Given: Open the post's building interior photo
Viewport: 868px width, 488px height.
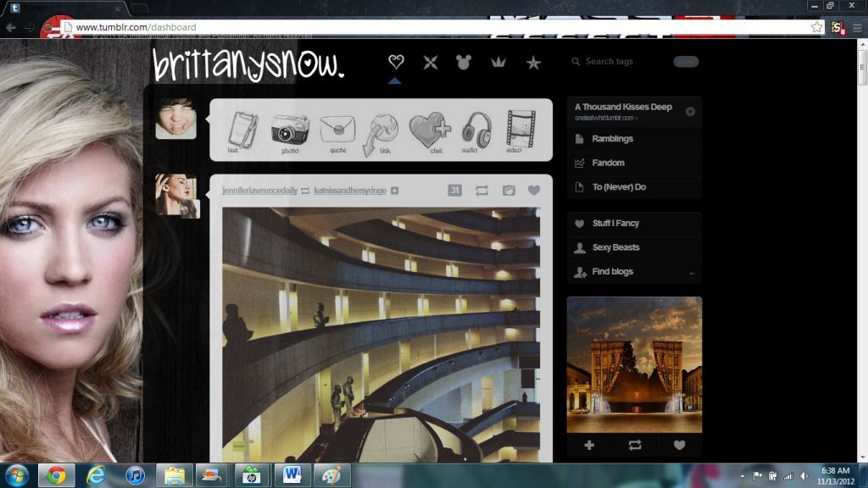Looking at the screenshot, I should 381,335.
